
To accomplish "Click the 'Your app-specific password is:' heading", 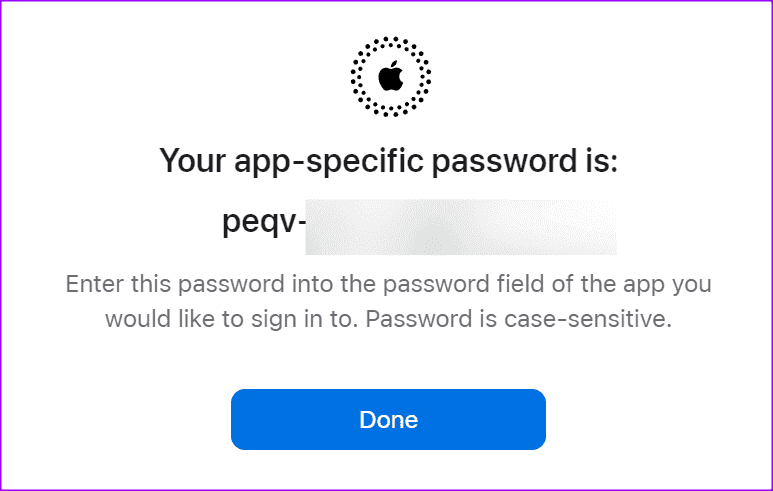I will point(388,161).
